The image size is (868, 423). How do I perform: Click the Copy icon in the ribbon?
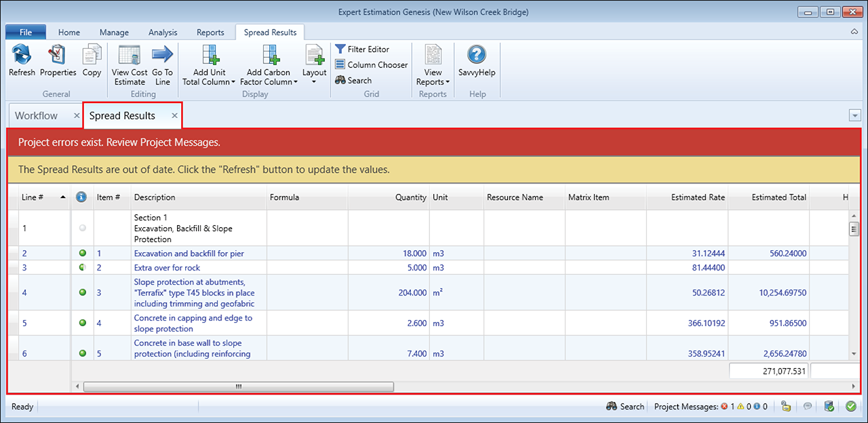coord(92,55)
